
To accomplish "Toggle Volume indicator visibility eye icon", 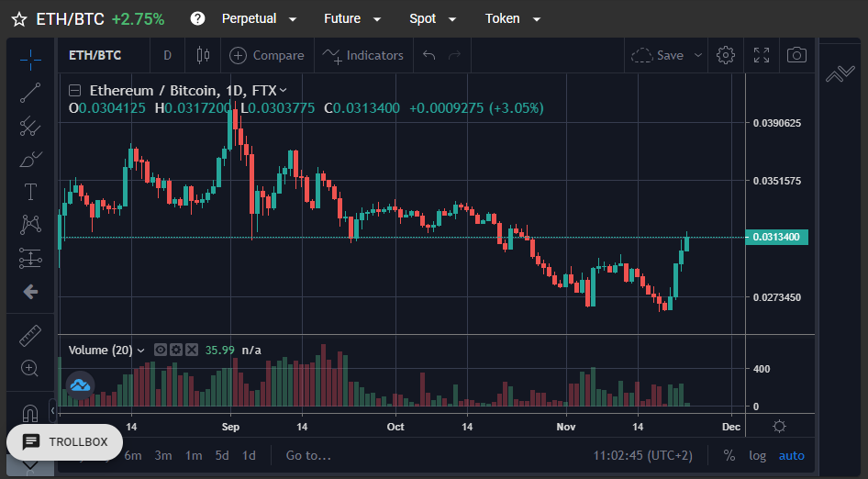I will coord(161,350).
